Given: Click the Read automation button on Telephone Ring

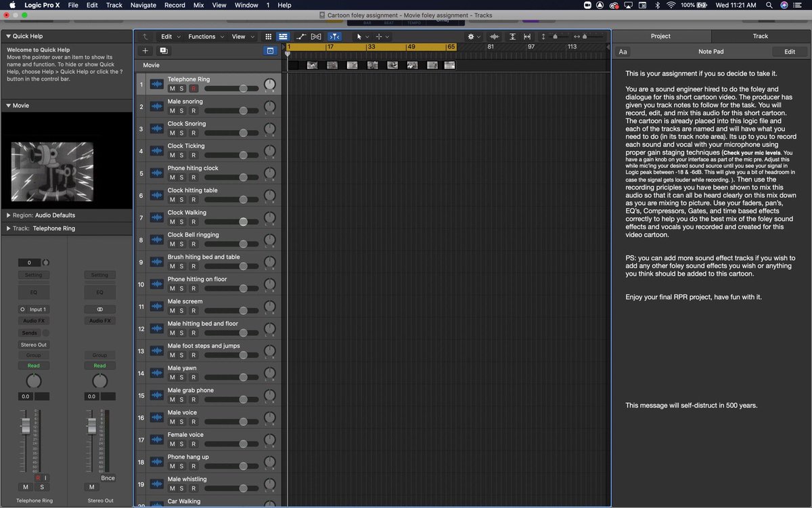Looking at the screenshot, I should 33,366.
